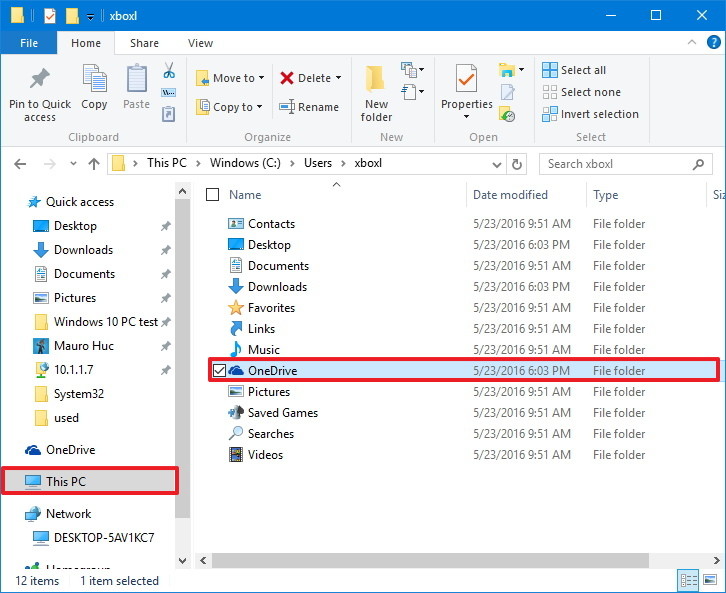Sort by the Name column header
726x593 pixels.
coord(245,195)
